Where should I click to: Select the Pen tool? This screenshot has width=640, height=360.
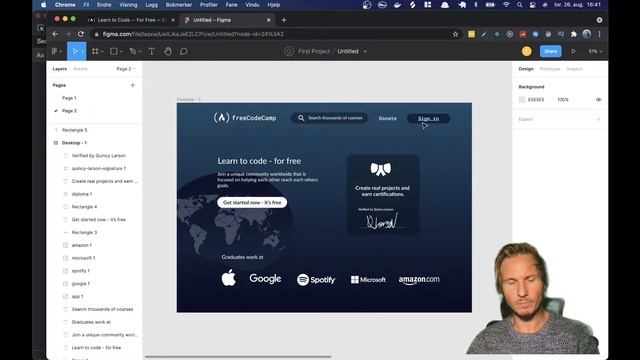pyautogui.click(x=133, y=51)
